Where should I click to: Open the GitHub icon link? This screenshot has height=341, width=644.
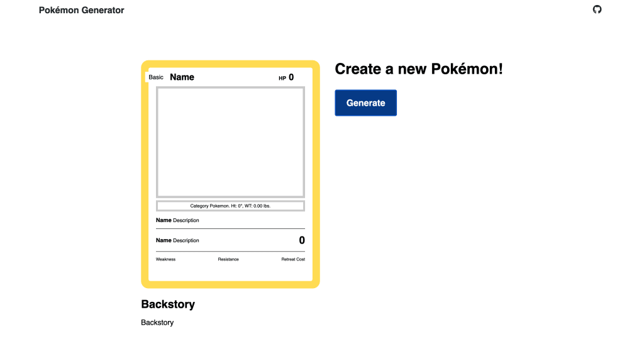(x=597, y=9)
